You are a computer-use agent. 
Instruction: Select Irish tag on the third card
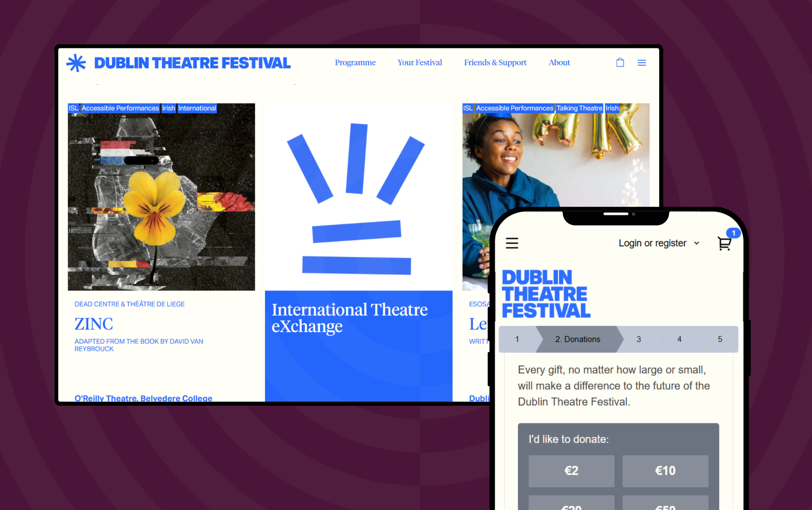click(612, 108)
